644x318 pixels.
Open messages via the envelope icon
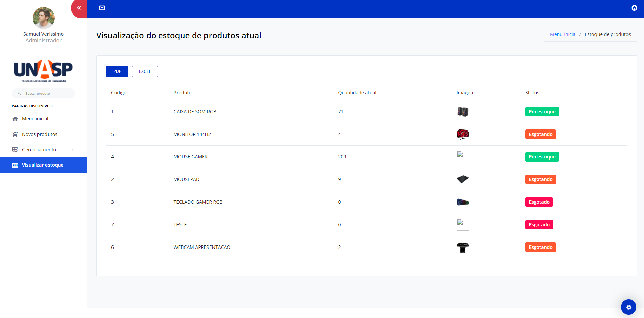click(x=102, y=7)
